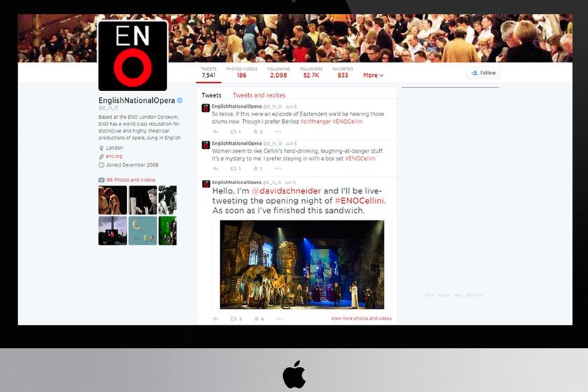Reply to the live-tweeting sandwich tweet
588x392 pixels.
click(215, 319)
